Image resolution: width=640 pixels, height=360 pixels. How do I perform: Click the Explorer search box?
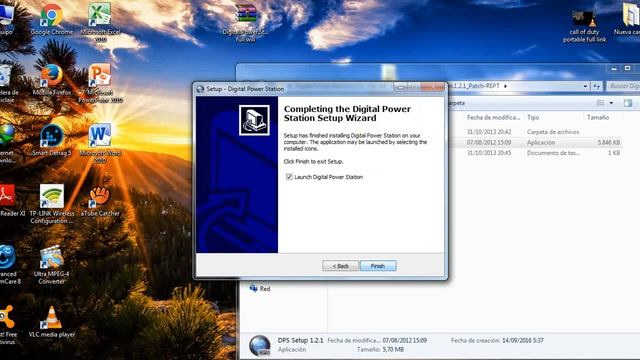tap(623, 86)
